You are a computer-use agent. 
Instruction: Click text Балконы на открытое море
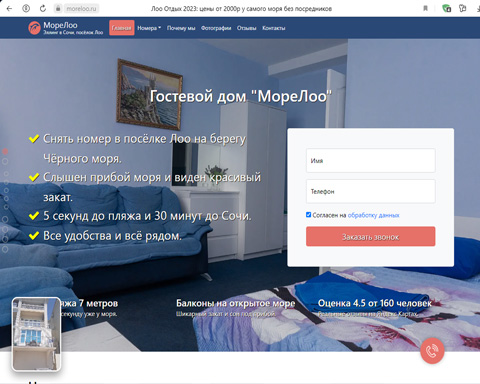(235, 303)
